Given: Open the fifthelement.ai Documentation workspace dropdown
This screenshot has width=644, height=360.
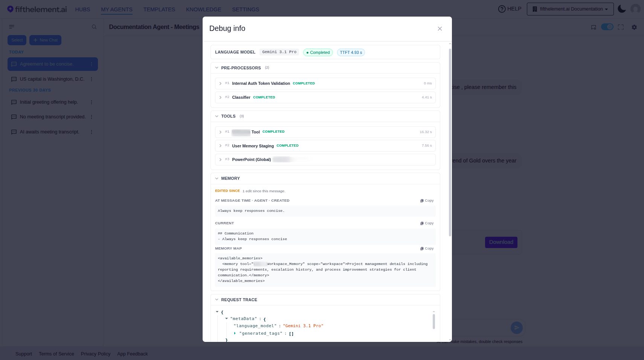Looking at the screenshot, I should pyautogui.click(x=570, y=9).
